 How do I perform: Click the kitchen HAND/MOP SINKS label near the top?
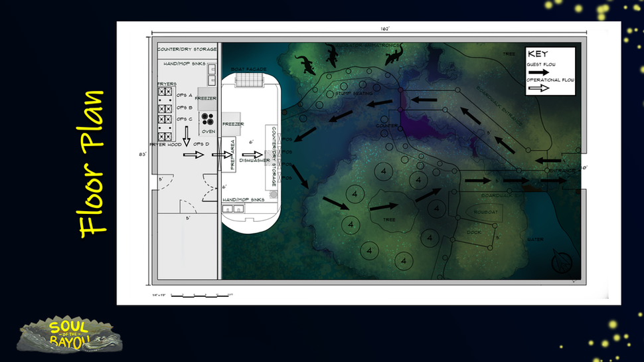click(x=185, y=64)
